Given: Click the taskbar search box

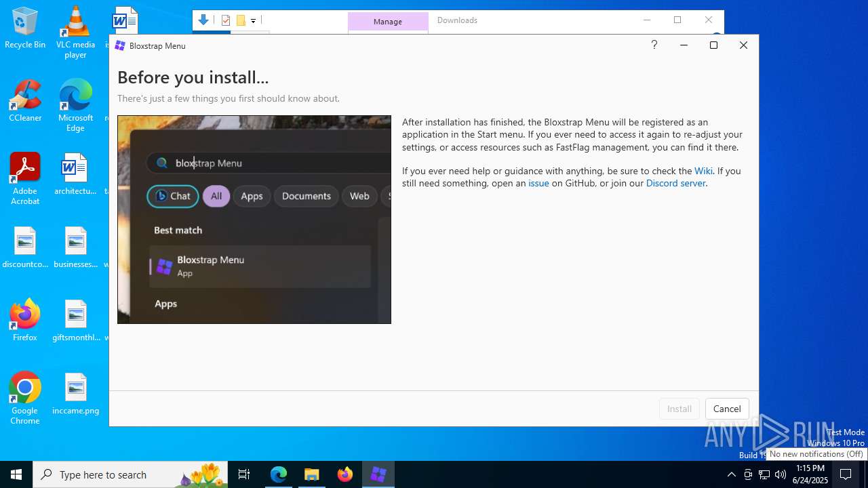Looking at the screenshot, I should click(132, 474).
